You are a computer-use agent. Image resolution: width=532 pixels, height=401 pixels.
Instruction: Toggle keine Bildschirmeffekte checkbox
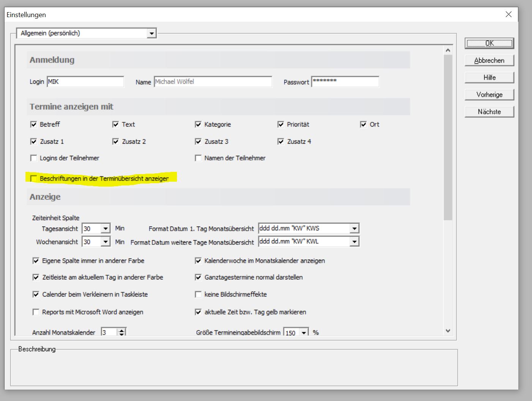pos(198,295)
